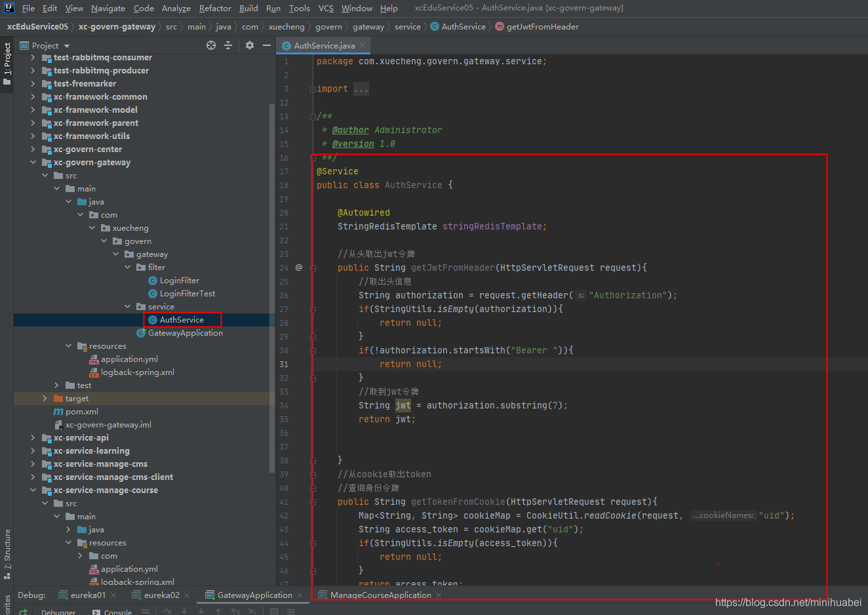Click the collapse all icon in Project panel
Viewport: 868px width, 615px height.
click(x=228, y=45)
